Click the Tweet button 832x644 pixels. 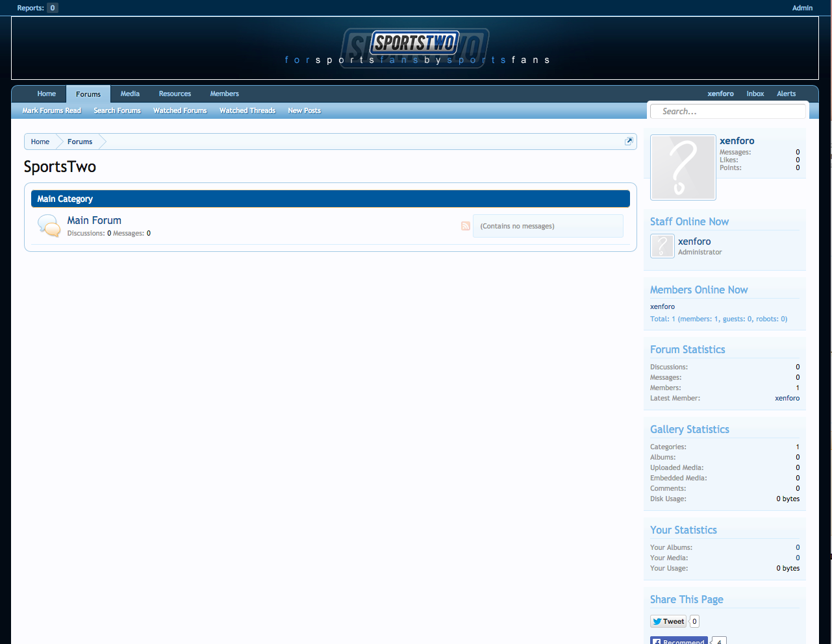pyautogui.click(x=668, y=621)
